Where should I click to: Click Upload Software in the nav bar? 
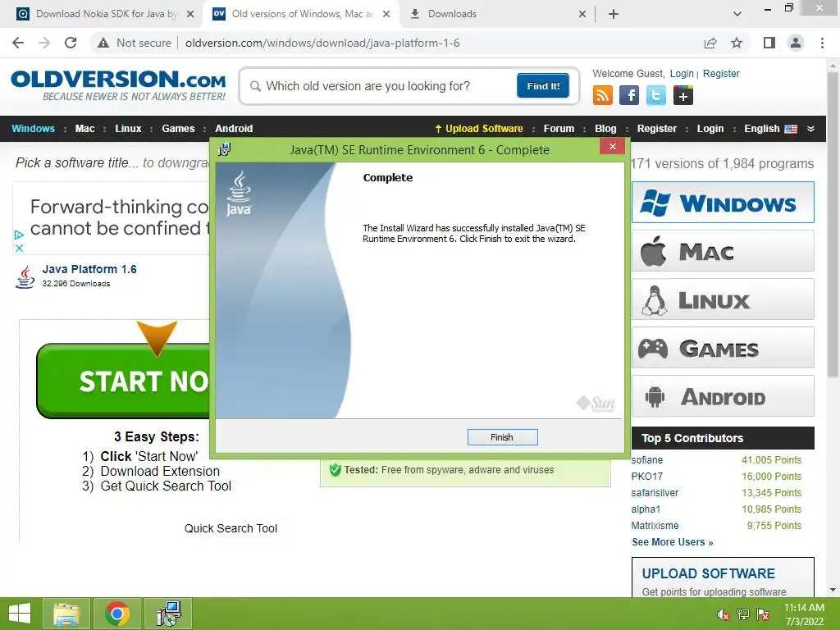tap(479, 129)
